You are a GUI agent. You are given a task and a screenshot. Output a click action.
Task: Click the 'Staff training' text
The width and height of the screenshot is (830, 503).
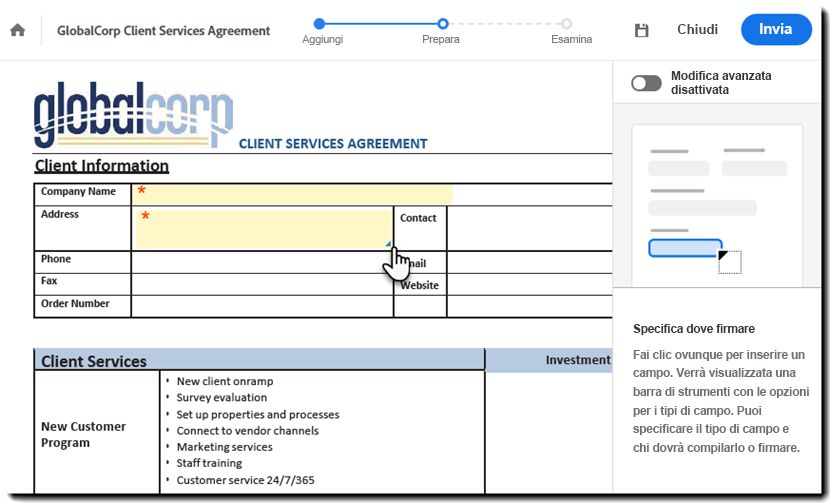tap(209, 463)
